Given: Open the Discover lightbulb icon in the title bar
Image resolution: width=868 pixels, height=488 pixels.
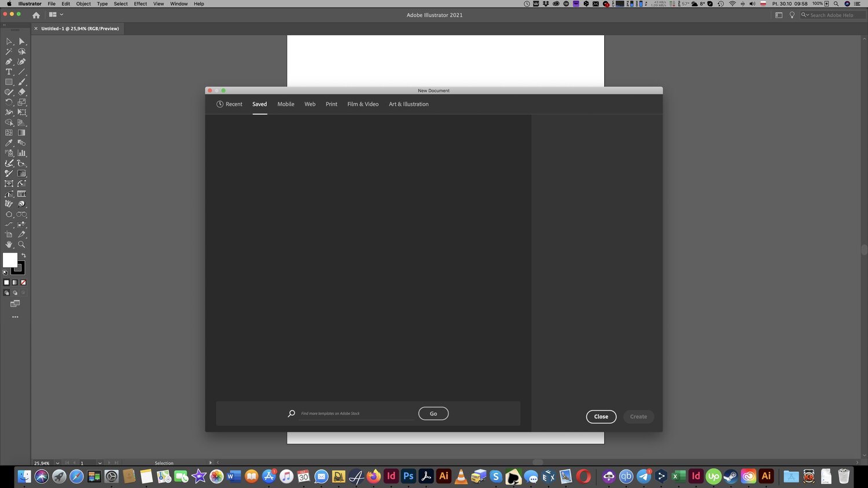Looking at the screenshot, I should pos(792,15).
